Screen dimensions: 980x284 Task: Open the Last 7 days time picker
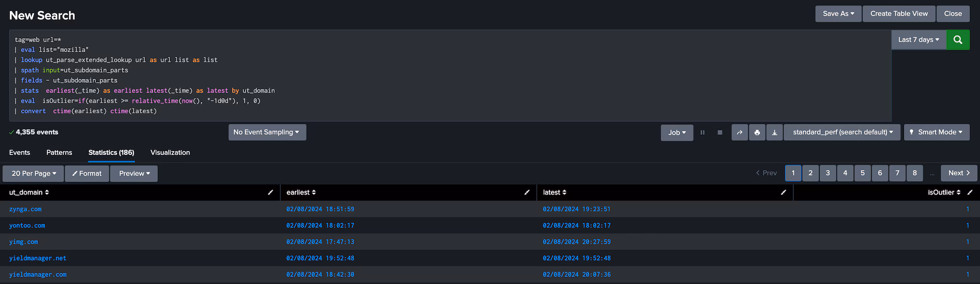(x=918, y=40)
